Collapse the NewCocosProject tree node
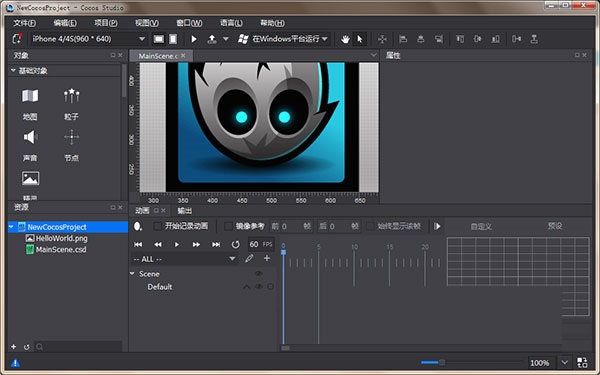 [x=11, y=227]
